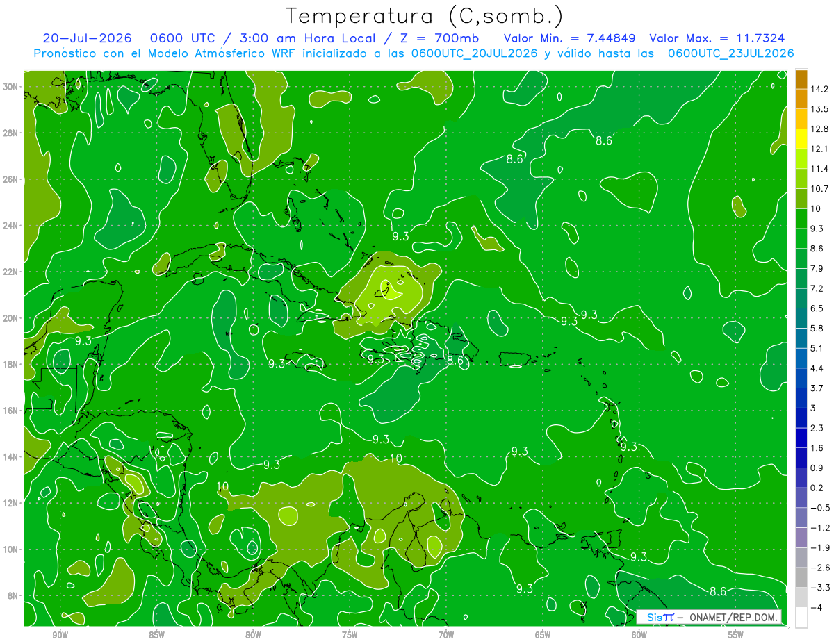Click the "4.4" legend value
The width and height of the screenshot is (834, 644).
point(817,368)
